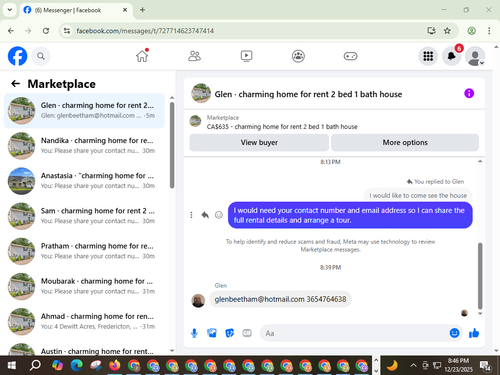This screenshot has height=375, width=500.
Task: Go back in the browser
Action: click(x=11, y=31)
